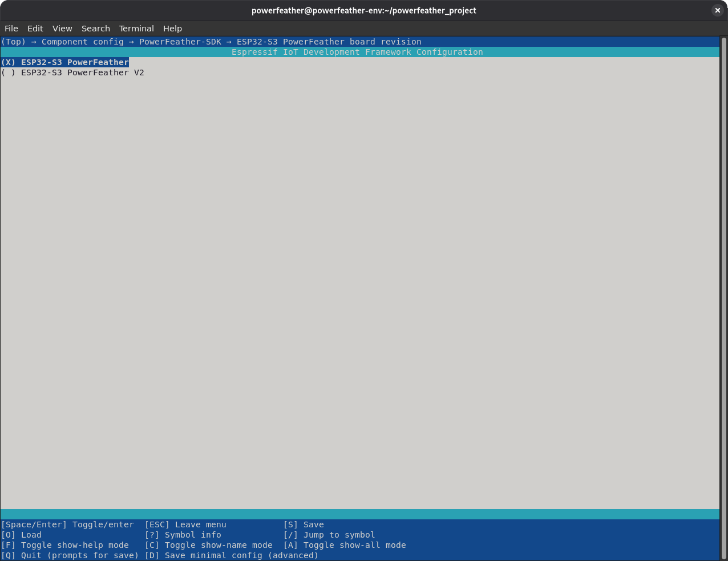Select the ESP32-S3 PowerFeather radio option
This screenshot has height=561, width=728.
tap(65, 62)
